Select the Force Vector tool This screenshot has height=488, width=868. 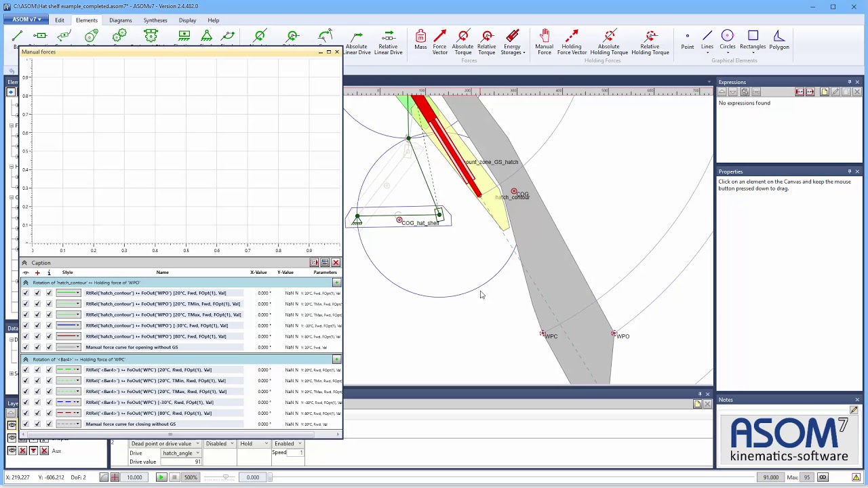(440, 42)
